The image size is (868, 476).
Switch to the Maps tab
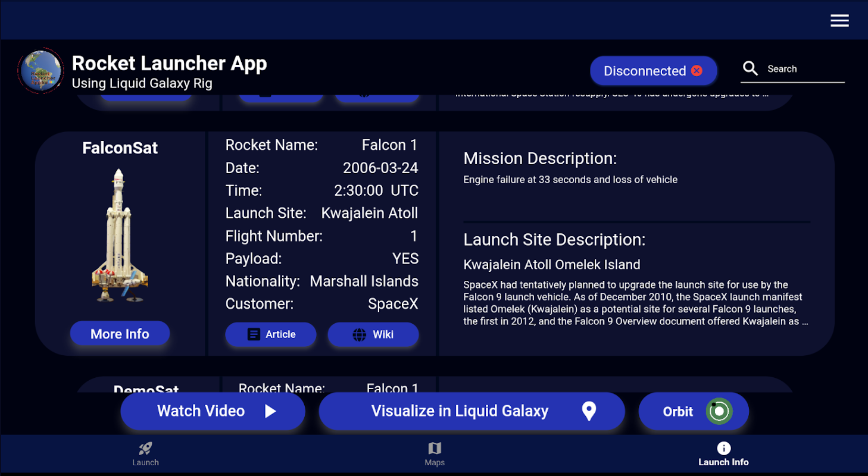pos(435,453)
